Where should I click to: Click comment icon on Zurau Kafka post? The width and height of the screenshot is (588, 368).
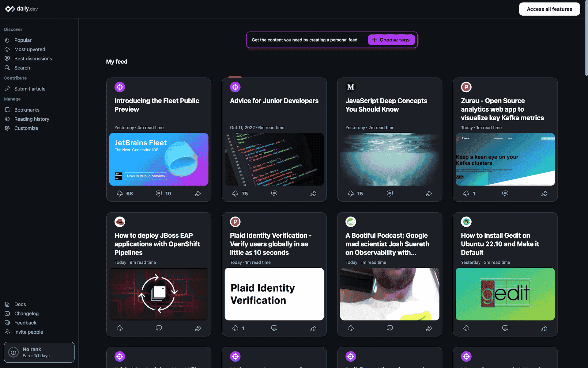(505, 194)
